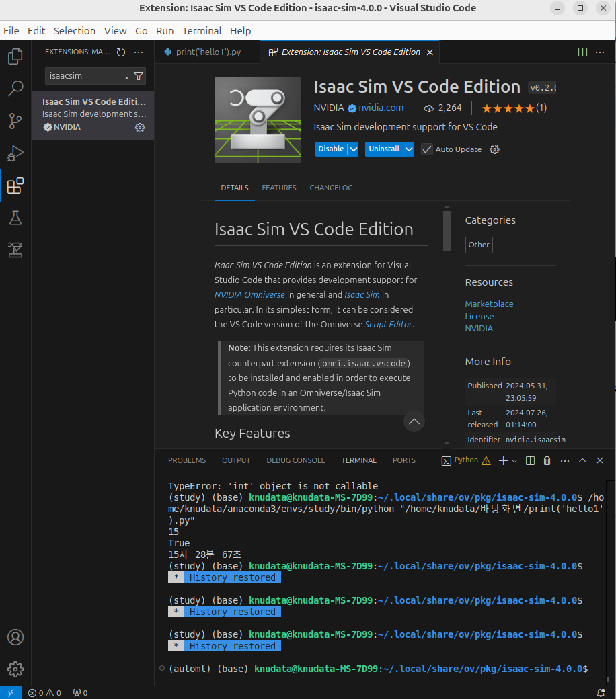This screenshot has height=699, width=616.
Task: Open the Marketplace resource link
Action: [x=489, y=304]
